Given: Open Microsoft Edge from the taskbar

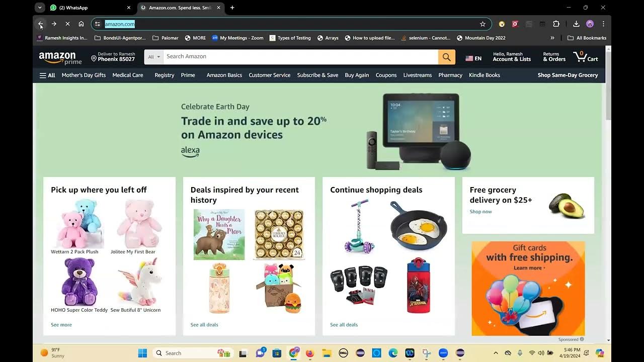Looking at the screenshot, I should click(393, 353).
